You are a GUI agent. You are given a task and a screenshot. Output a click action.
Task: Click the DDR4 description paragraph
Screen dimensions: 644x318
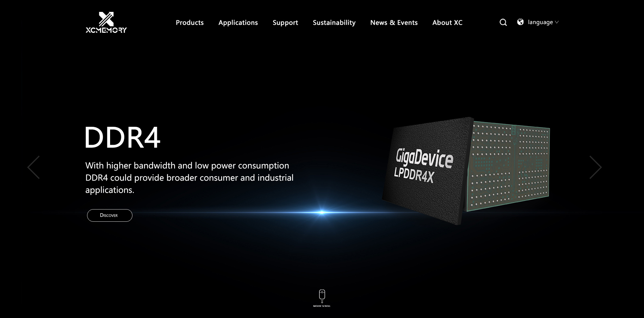click(x=189, y=178)
